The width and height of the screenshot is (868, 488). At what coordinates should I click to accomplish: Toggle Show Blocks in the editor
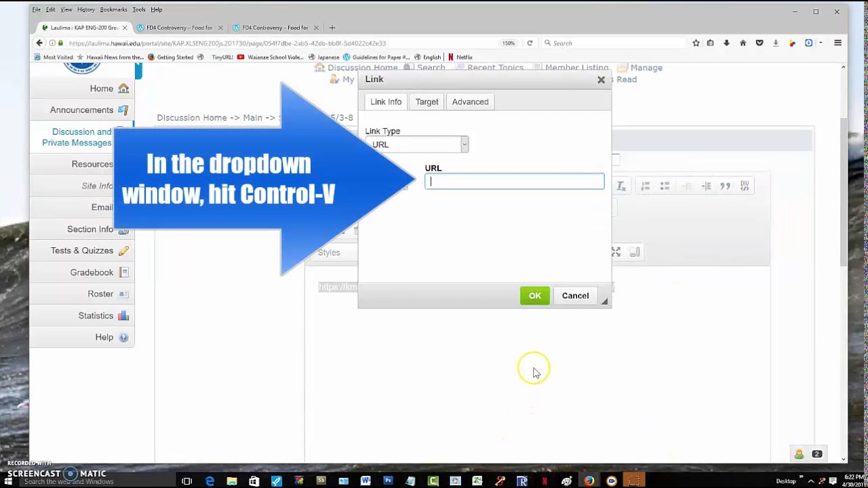coord(635,252)
